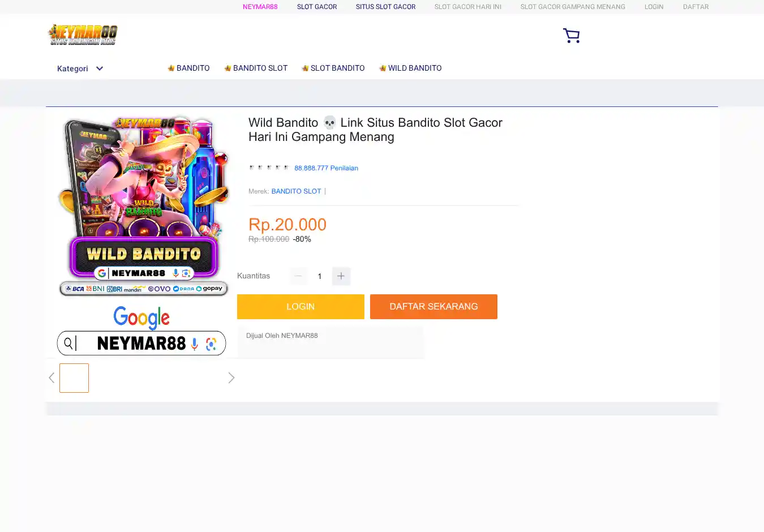Open the 88.888.777 Penilaian reviews link
The image size is (764, 532).
pos(326,168)
